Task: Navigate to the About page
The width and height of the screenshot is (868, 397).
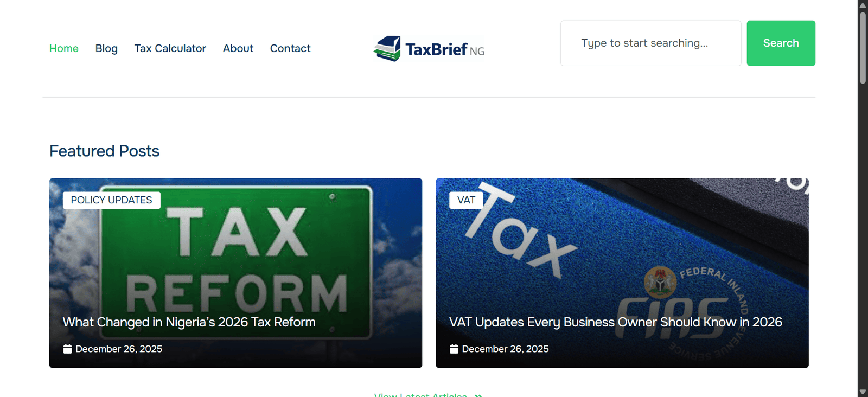Action: click(x=238, y=48)
